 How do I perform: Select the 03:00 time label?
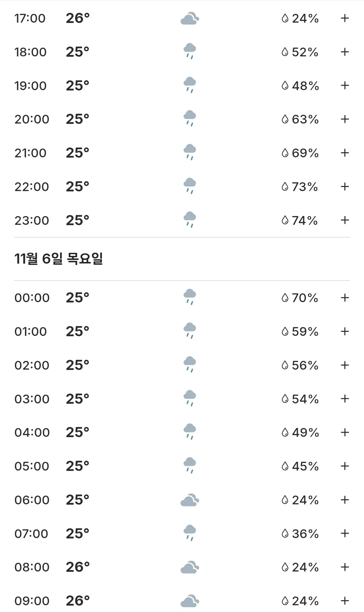click(x=32, y=399)
